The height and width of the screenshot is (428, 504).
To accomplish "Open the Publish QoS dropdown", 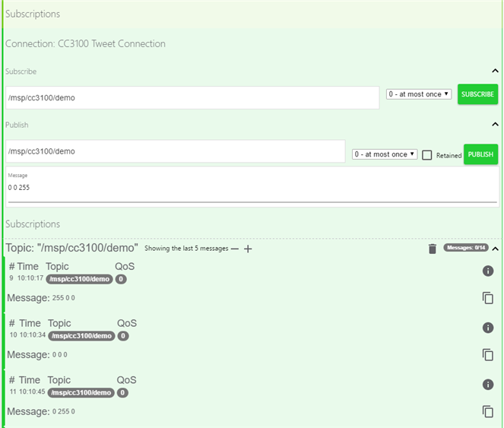I will 385,154.
